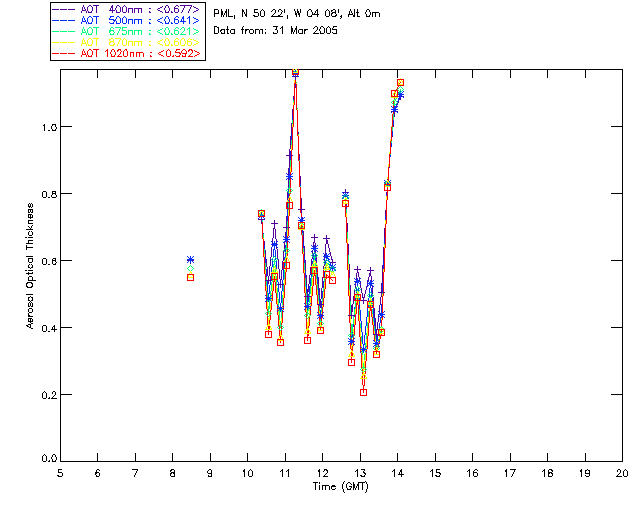Click the x-axis tick label "15"
Screen dimensions: 640x512
pos(435,473)
